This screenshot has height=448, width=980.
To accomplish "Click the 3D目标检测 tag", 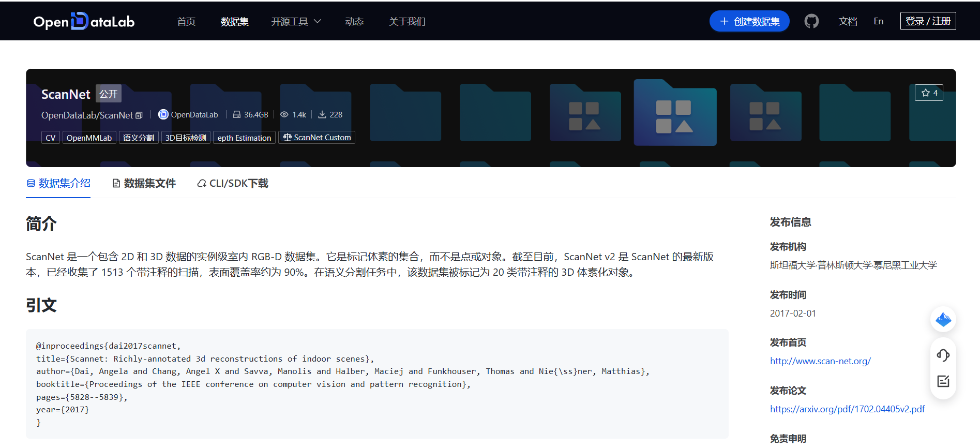I will pyautogui.click(x=186, y=138).
